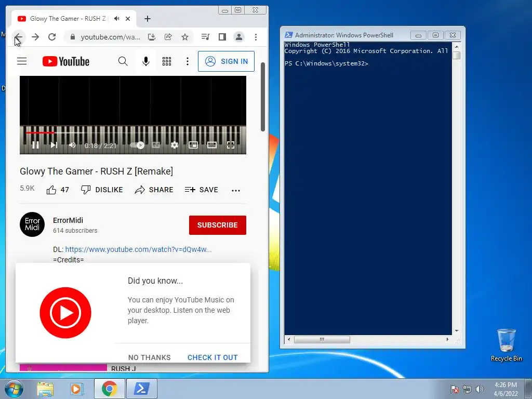The width and height of the screenshot is (532, 399).
Task: Share this page icon in address bar
Action: tap(168, 37)
